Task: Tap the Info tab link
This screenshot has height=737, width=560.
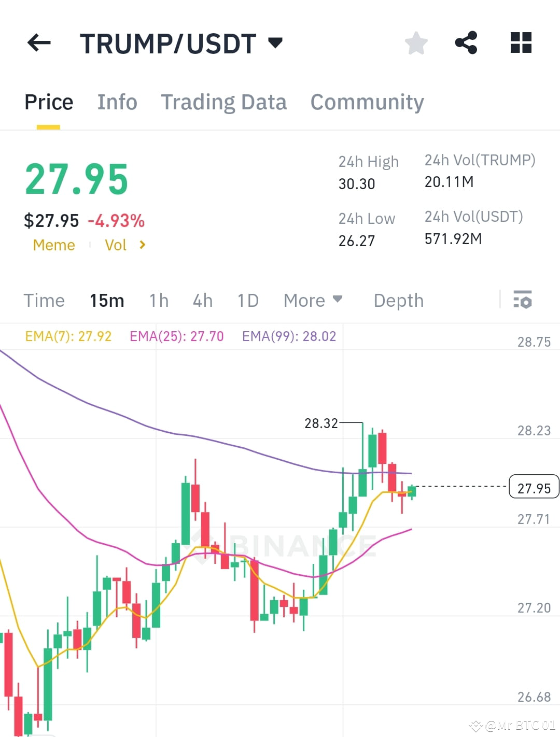Action: tap(117, 102)
